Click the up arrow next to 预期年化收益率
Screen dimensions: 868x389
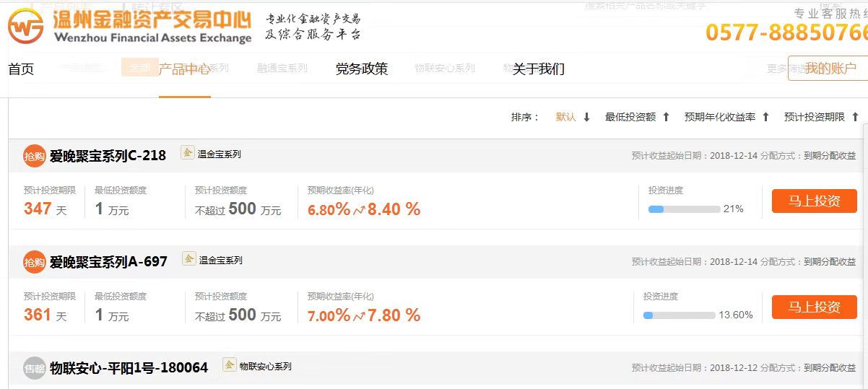[x=765, y=117]
